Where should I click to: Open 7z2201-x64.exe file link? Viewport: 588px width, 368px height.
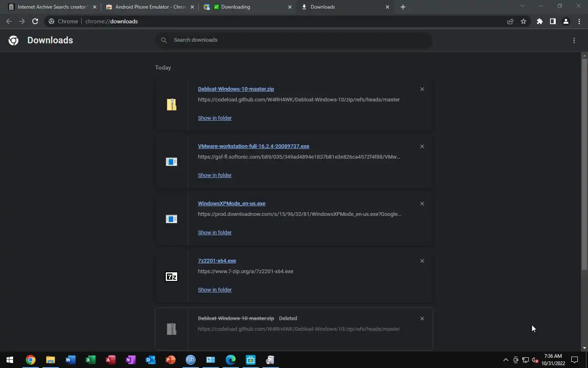coord(217,260)
